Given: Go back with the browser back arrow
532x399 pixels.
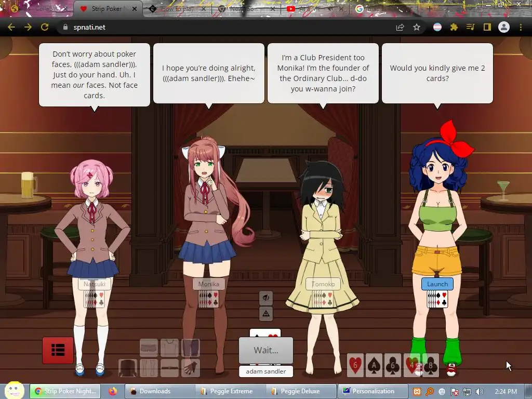Looking at the screenshot, I should (x=11, y=27).
